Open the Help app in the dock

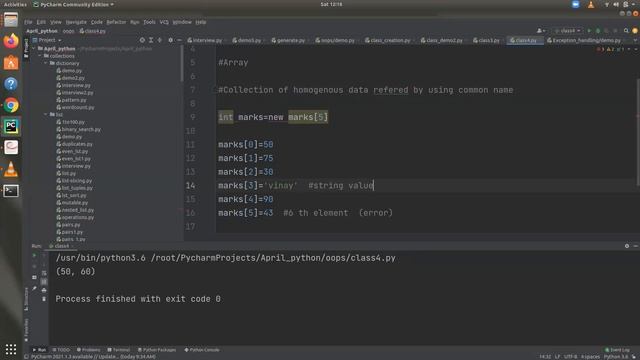[x=11, y=84]
